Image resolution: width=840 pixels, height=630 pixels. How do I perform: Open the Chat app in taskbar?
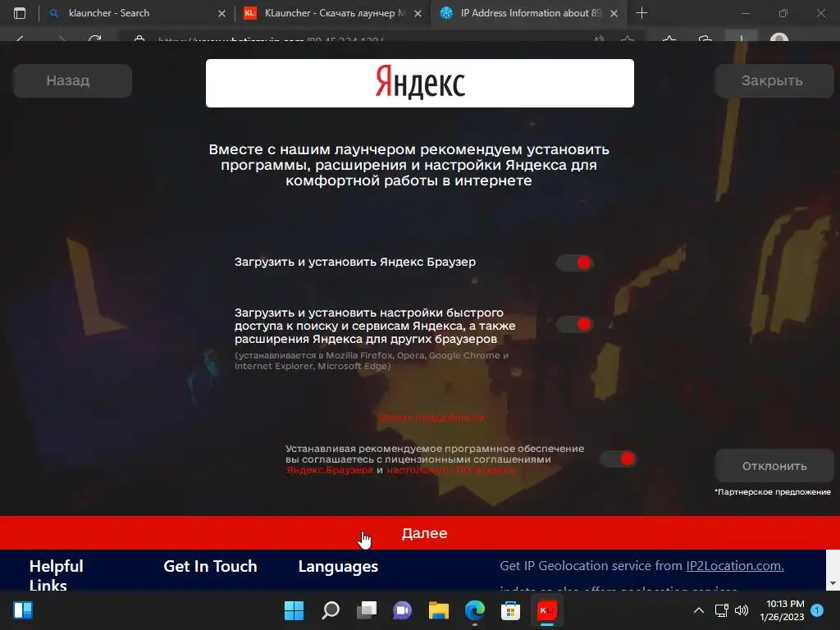pyautogui.click(x=402, y=610)
